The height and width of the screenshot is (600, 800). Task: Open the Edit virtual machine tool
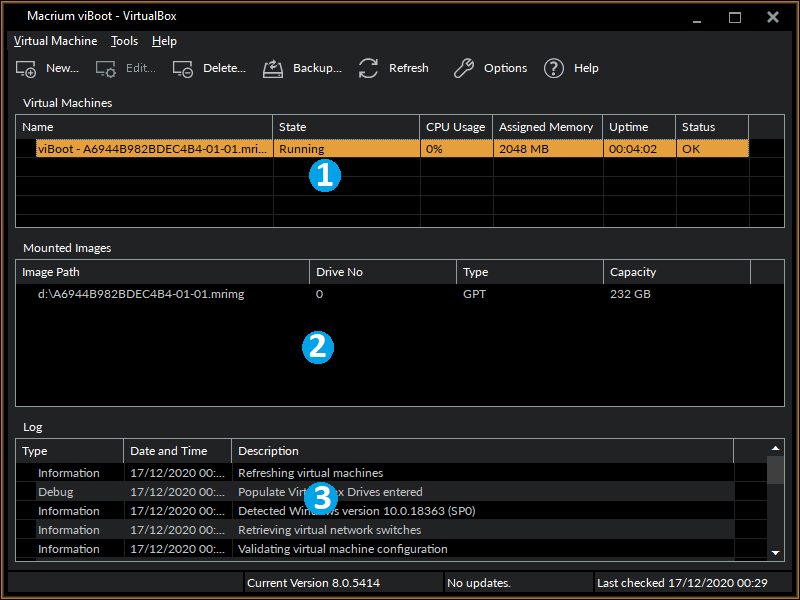127,68
